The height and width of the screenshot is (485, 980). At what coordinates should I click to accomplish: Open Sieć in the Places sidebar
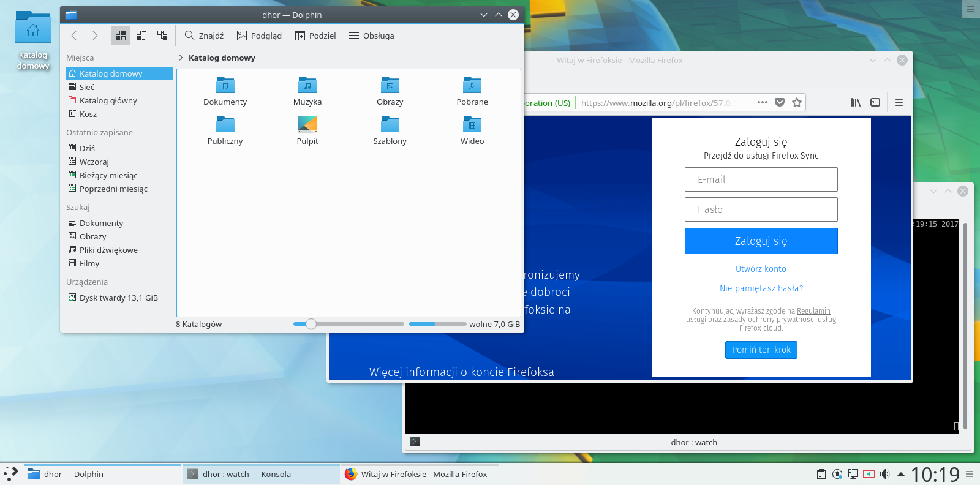click(x=119, y=87)
